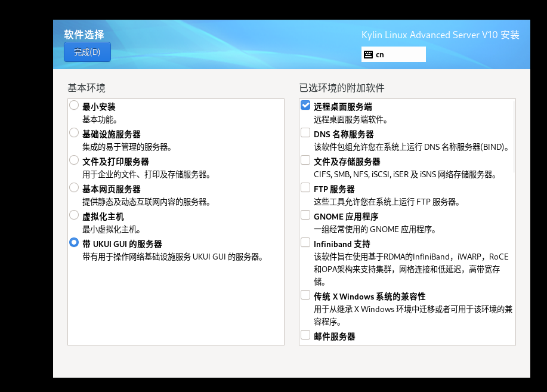547x392 pixels.
Task: Click 传统 X Windows 系统的兼容性 label
Action: coord(369,297)
